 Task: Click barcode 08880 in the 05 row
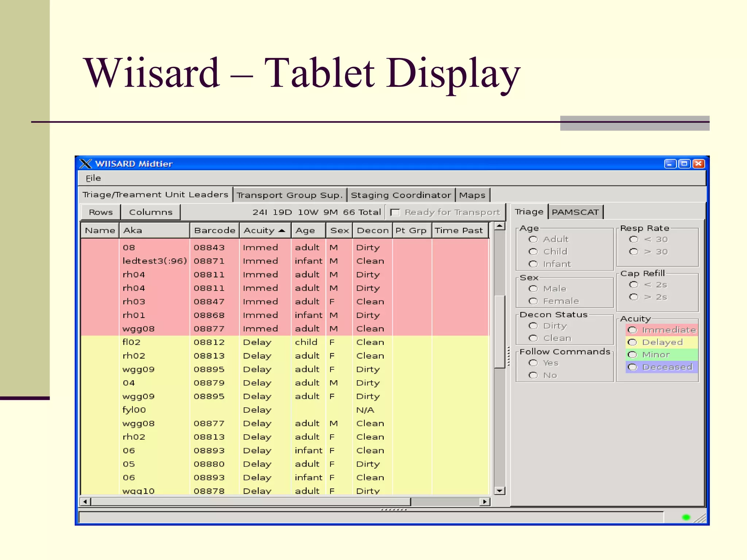point(209,464)
